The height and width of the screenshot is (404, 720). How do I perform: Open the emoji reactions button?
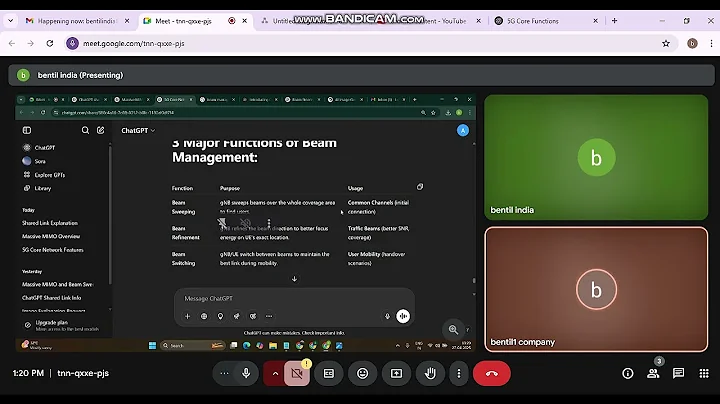pos(363,373)
